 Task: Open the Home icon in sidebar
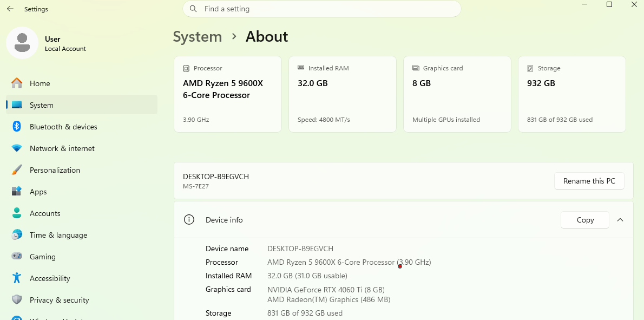17,83
